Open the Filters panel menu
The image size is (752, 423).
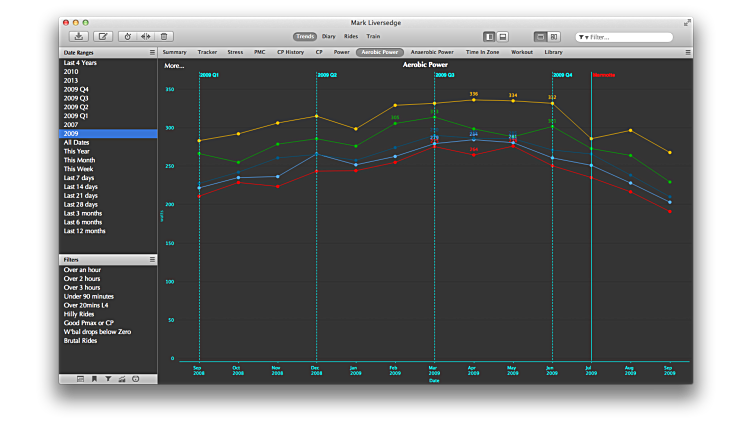(x=152, y=259)
